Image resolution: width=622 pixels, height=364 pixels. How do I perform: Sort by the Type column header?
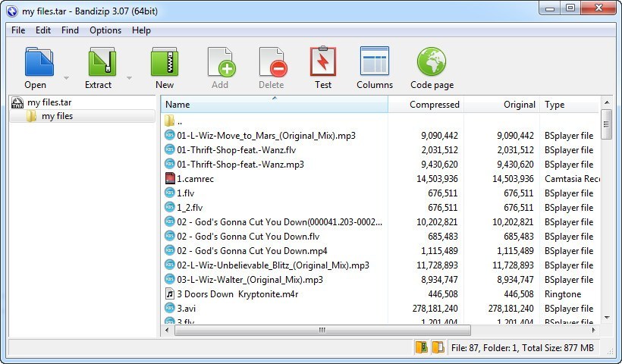pyautogui.click(x=570, y=105)
